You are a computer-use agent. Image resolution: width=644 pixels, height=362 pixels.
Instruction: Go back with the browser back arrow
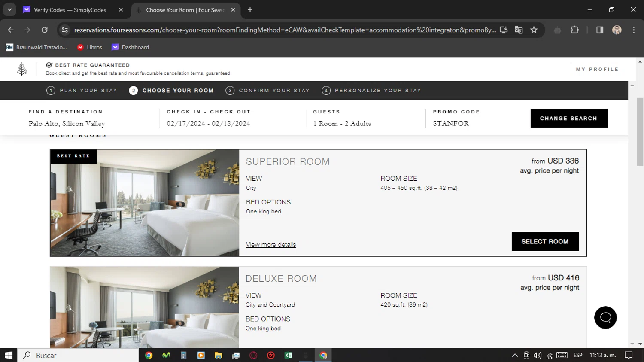pyautogui.click(x=11, y=30)
